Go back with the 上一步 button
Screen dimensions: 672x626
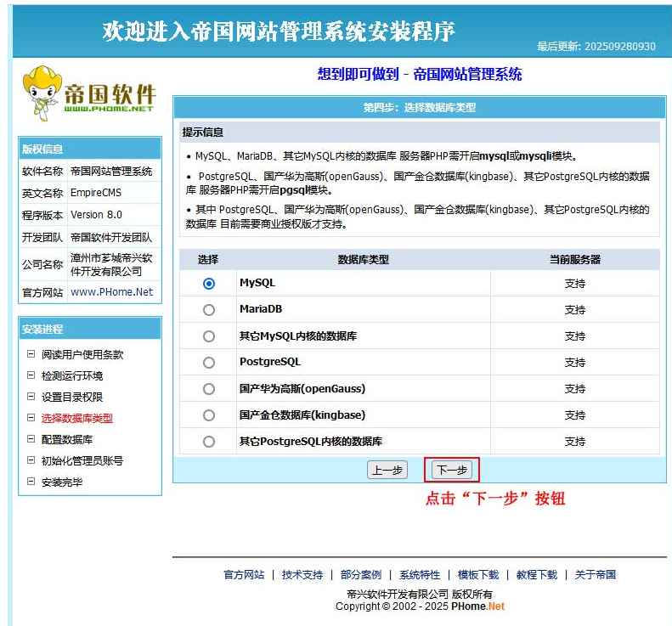(x=387, y=470)
